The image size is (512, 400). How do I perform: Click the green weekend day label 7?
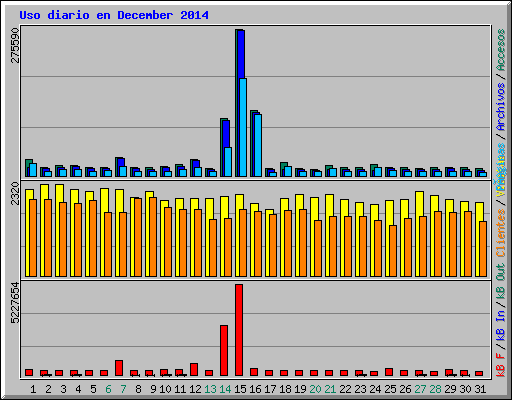pos(123,389)
